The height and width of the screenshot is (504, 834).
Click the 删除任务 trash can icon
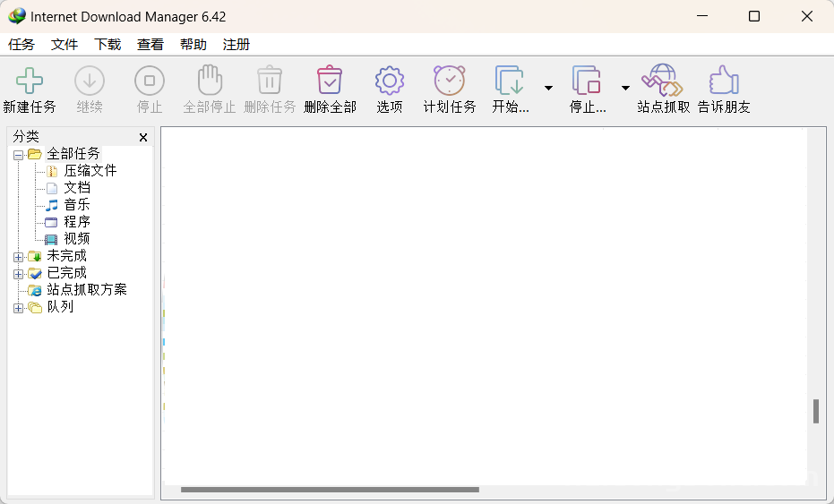(x=270, y=81)
